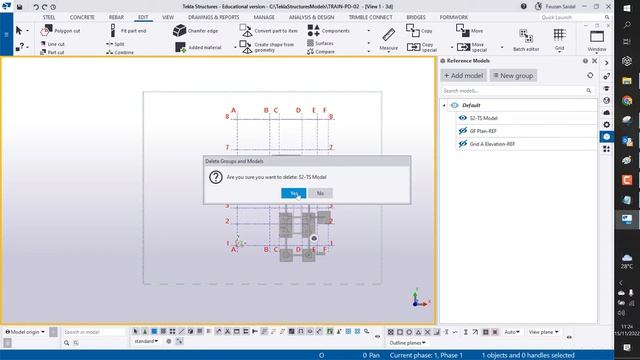The width and height of the screenshot is (640, 360).
Task: Open the Batch editor
Action: [526, 40]
